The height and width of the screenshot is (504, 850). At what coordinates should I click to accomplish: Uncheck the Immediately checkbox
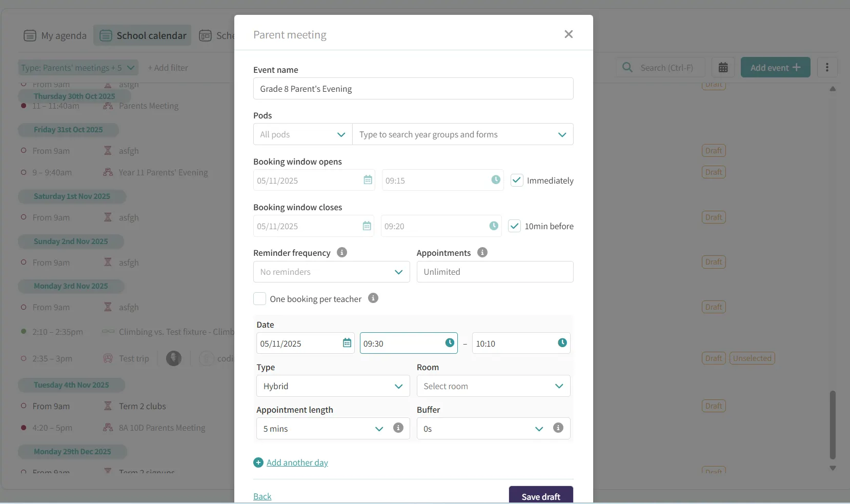[x=517, y=180]
